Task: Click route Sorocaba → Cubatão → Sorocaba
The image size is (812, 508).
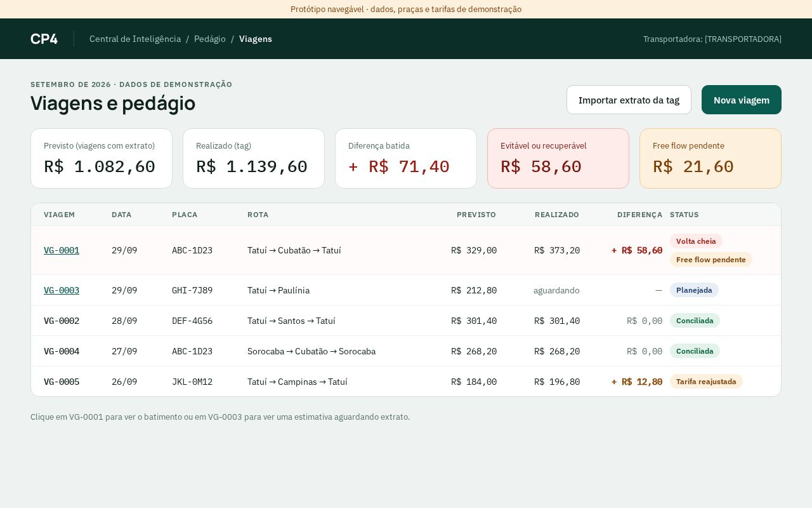Action: [311, 351]
